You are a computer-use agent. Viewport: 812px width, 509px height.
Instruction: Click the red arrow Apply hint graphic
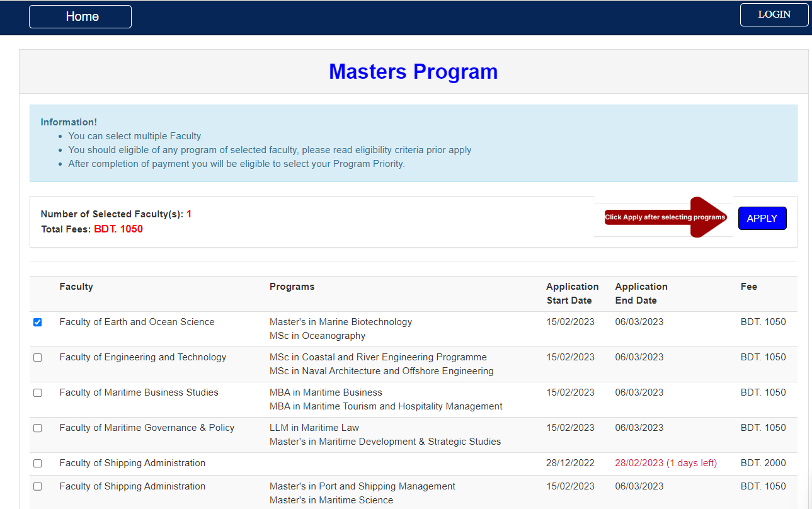tap(665, 217)
